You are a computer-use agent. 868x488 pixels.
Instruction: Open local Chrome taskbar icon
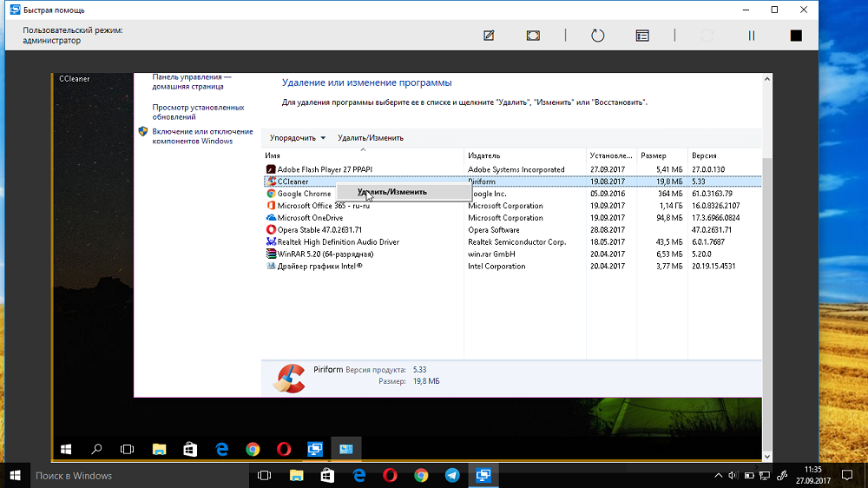coord(421,476)
